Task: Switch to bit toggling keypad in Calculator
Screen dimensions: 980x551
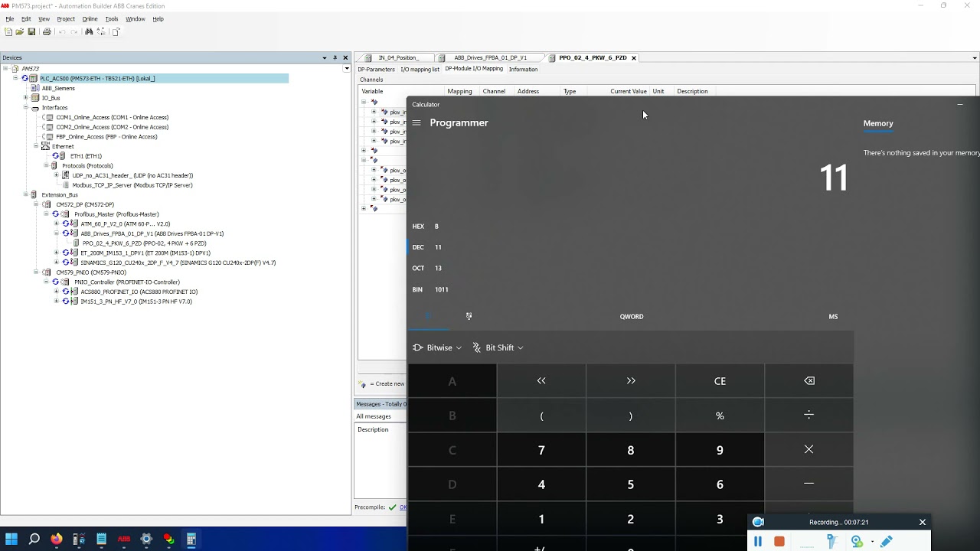Action: (x=469, y=316)
